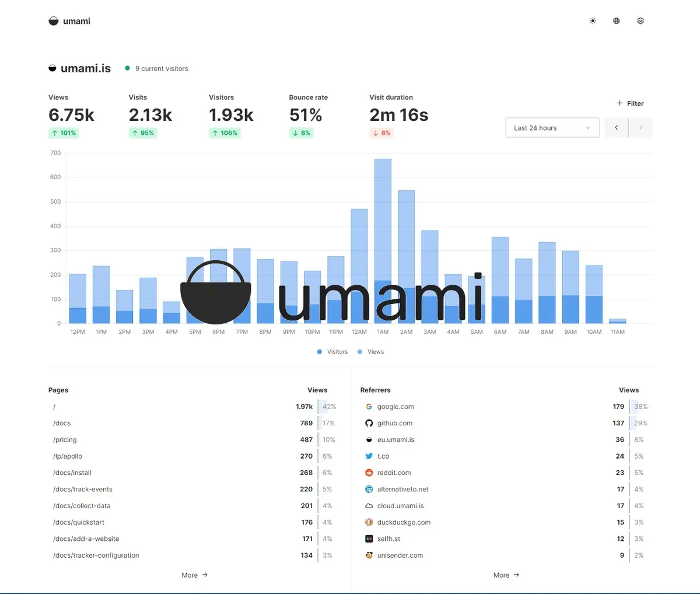Filter by alternativeto.net referrer

point(402,490)
